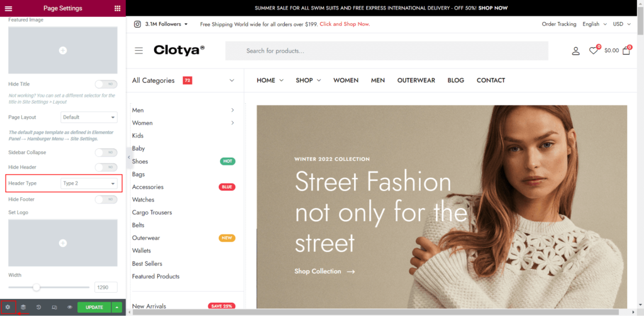This screenshot has height=316, width=644.
Task: Open the Page Layout dropdown
Action: [x=89, y=117]
